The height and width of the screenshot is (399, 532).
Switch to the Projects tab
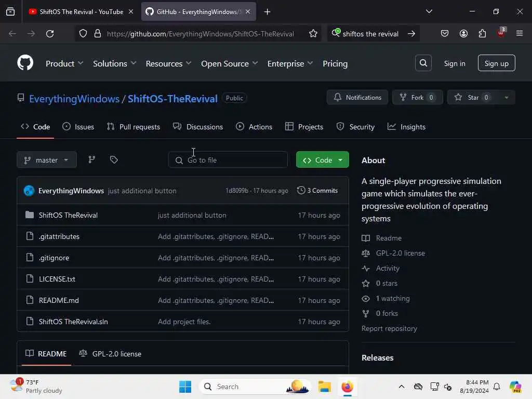[304, 127]
